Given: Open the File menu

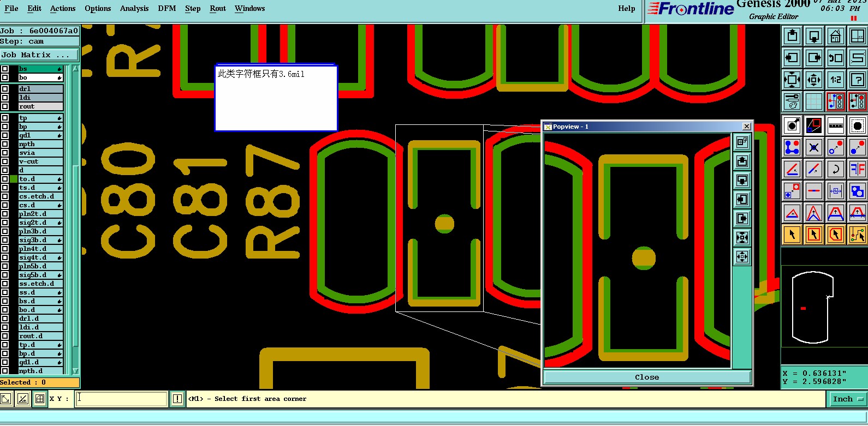Looking at the screenshot, I should (11, 9).
